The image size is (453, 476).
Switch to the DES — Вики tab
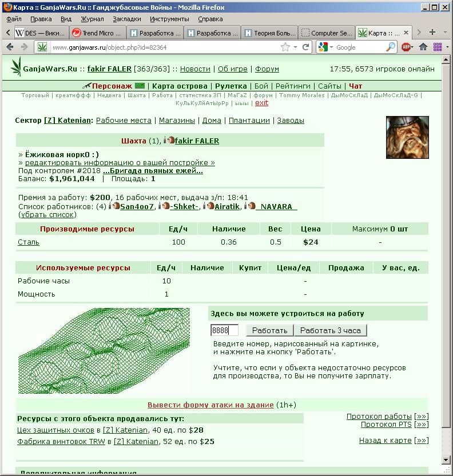pos(41,33)
